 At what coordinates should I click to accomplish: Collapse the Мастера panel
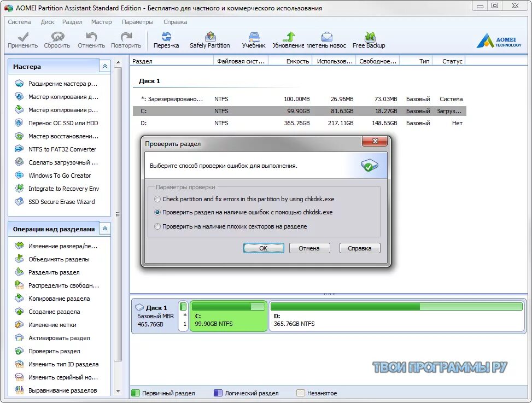coord(105,66)
